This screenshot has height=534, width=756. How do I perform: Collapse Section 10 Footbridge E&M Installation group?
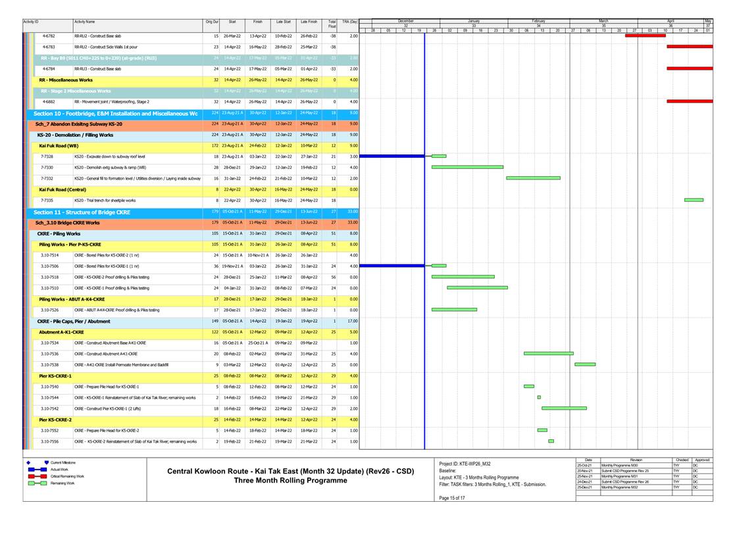point(115,113)
